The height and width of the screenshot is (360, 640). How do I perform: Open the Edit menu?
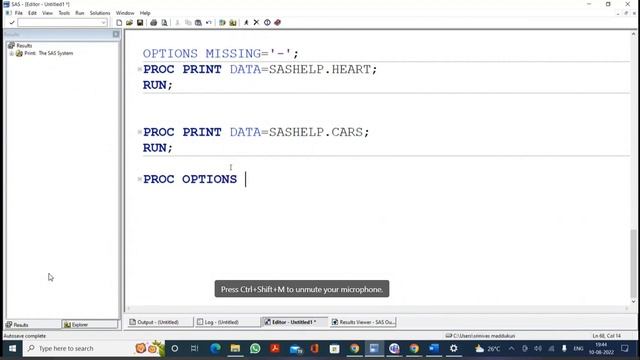click(32, 13)
